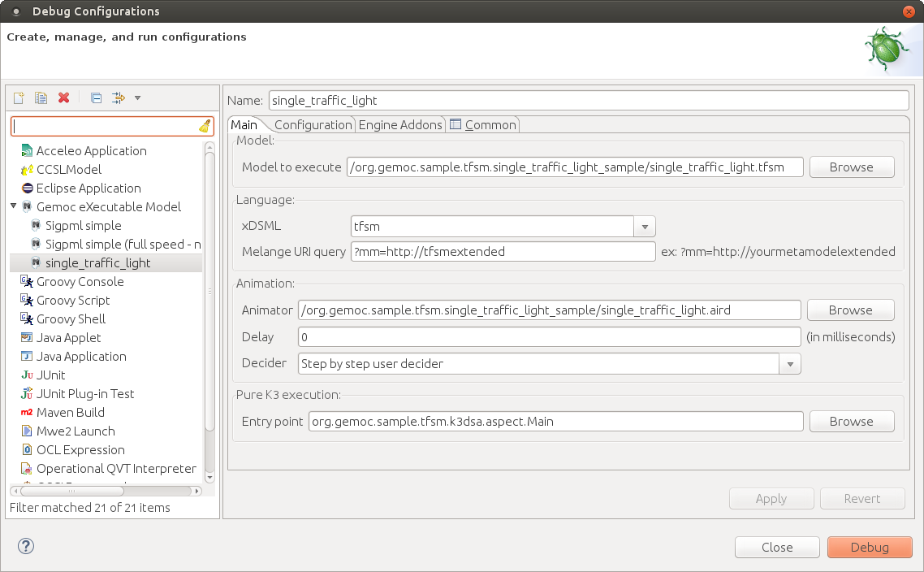Open the Help question mark icon
The width and height of the screenshot is (924, 572).
pyautogui.click(x=25, y=546)
